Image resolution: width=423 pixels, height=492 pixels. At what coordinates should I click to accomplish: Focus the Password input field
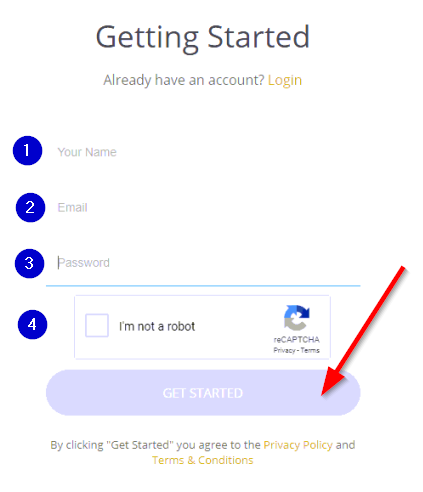[203, 263]
